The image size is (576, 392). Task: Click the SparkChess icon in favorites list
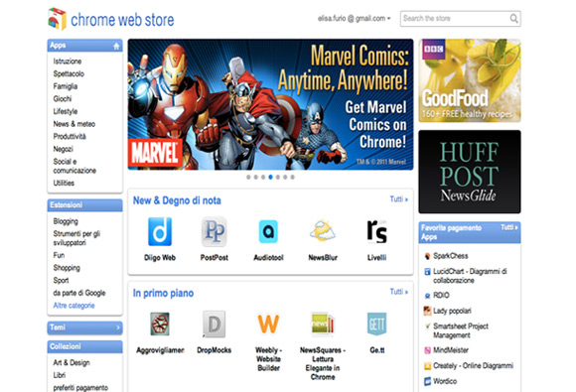click(427, 256)
